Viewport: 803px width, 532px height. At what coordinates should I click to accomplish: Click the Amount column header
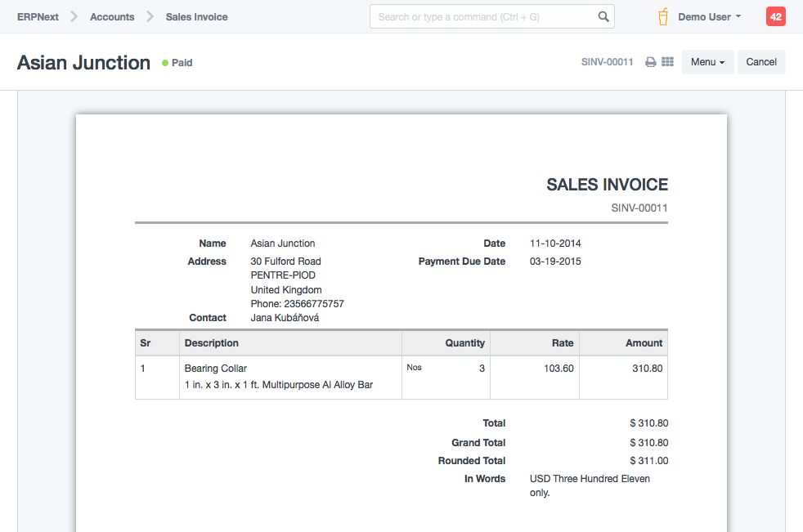point(644,343)
